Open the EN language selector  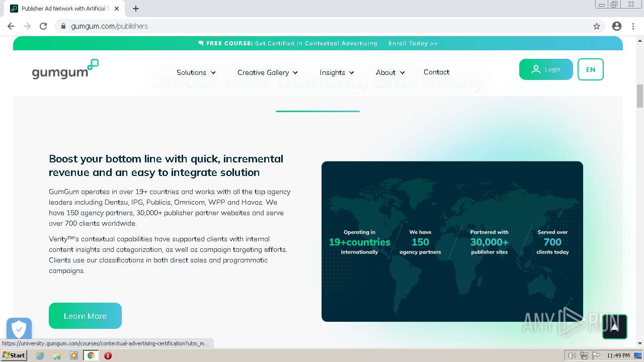(591, 69)
